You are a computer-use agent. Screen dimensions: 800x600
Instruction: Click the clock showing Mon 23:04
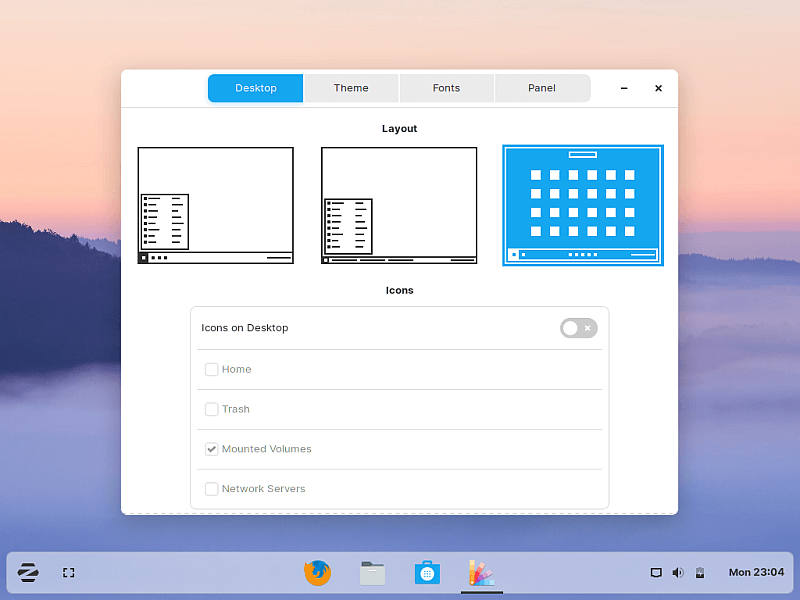[x=755, y=572]
